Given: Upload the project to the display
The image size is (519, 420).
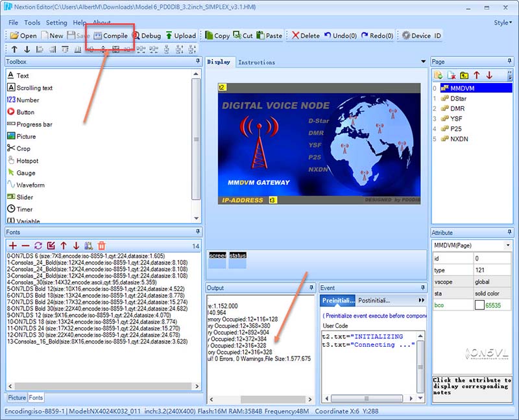Looking at the screenshot, I should tap(181, 36).
